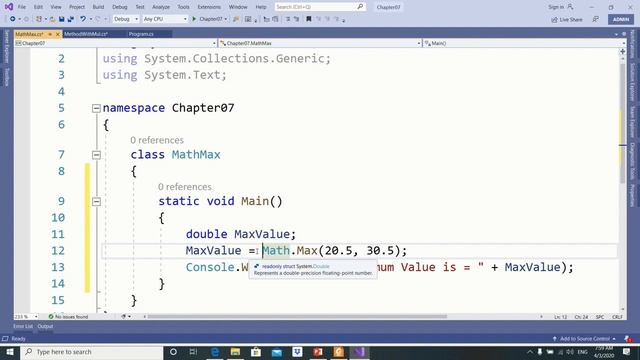Click the Live Share button

point(567,19)
